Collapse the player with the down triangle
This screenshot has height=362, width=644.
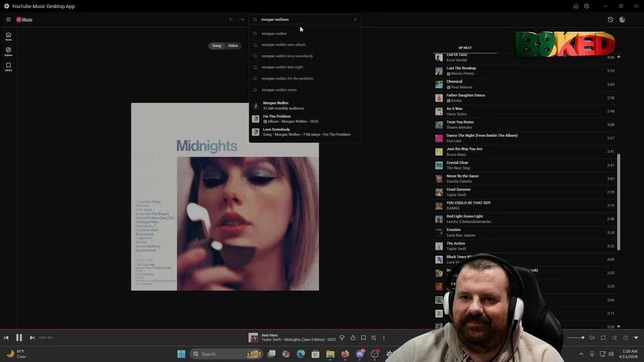coord(636,338)
